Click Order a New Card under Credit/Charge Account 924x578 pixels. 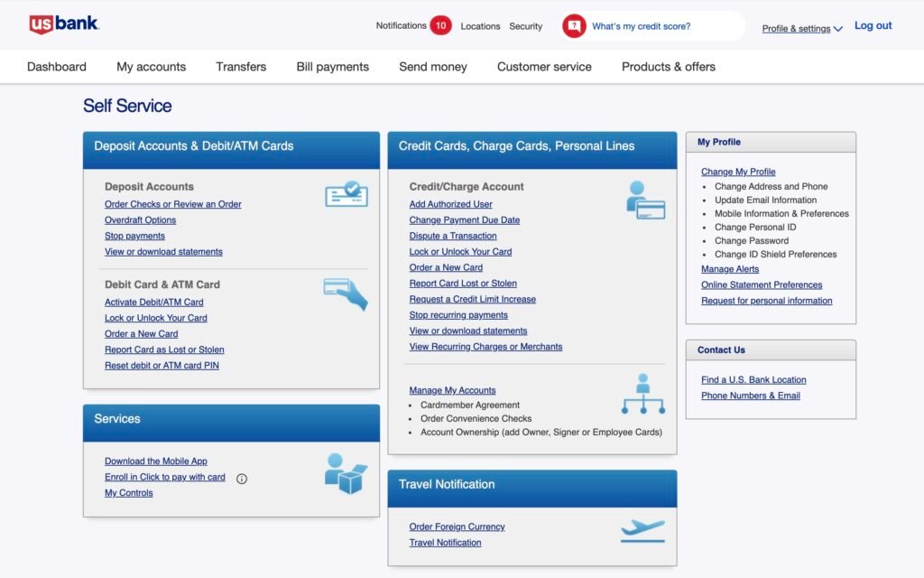tap(446, 267)
